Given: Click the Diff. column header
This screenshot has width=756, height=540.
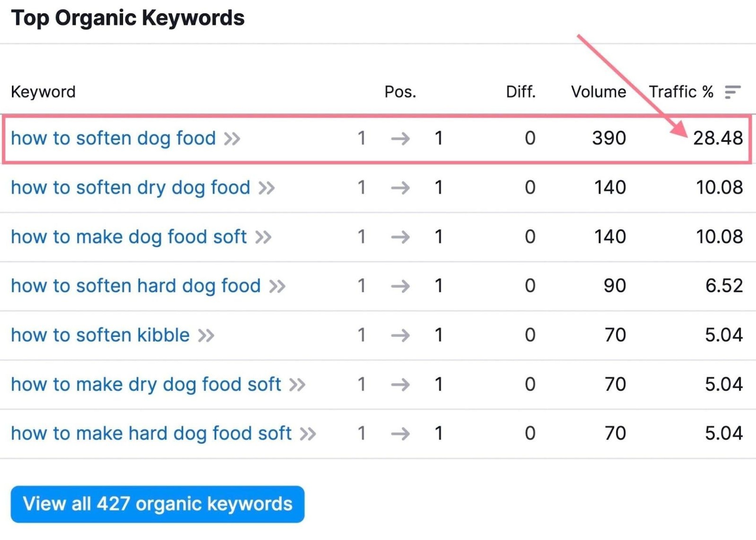Looking at the screenshot, I should pyautogui.click(x=521, y=92).
